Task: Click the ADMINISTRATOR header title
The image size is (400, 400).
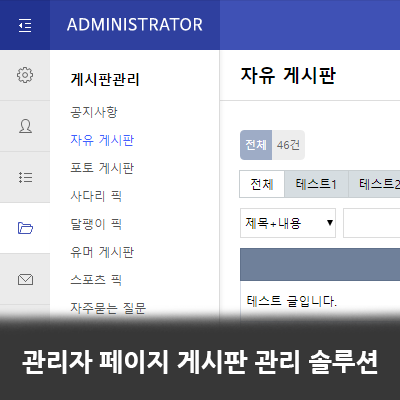Action: pyautogui.click(x=135, y=25)
